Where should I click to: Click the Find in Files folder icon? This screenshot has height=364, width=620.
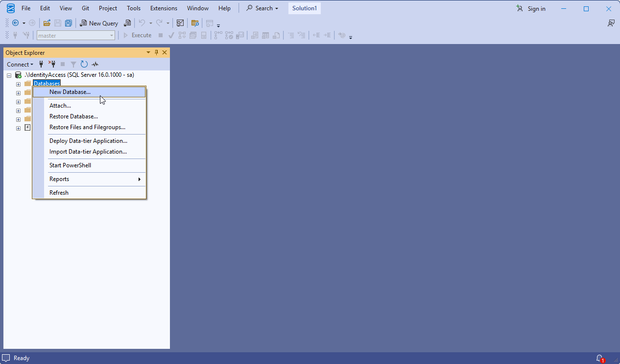pyautogui.click(x=195, y=23)
